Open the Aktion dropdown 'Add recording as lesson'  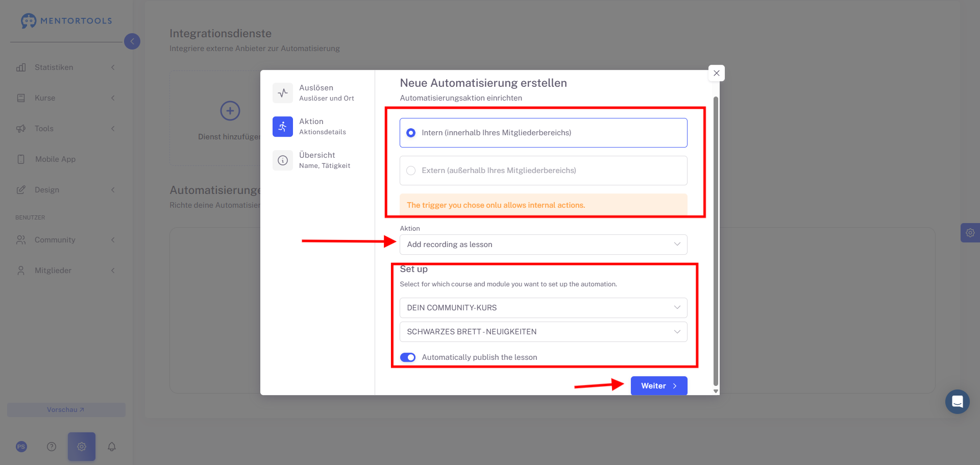coord(544,244)
